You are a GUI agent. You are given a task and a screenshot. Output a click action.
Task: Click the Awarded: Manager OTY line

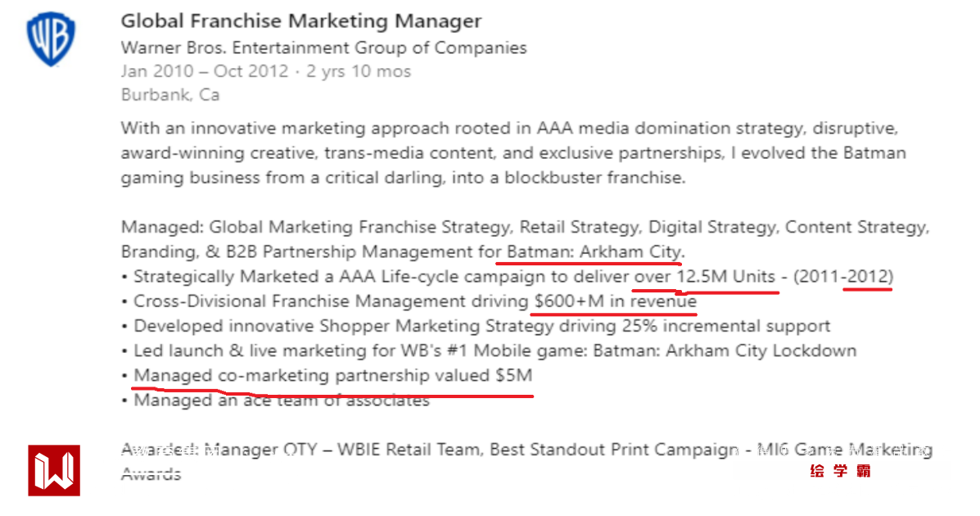tap(526, 450)
